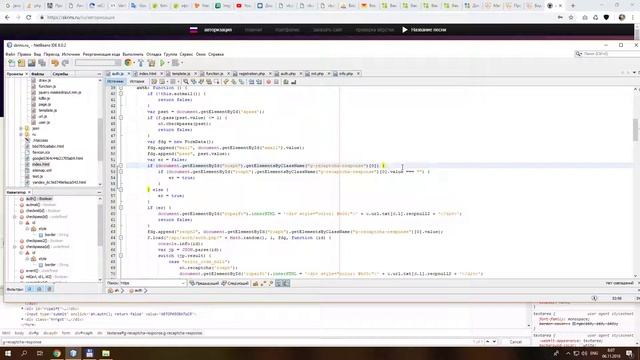Bookmark the page with the Chrome star icon
Viewport: 640px width, 360px height.
571,18
